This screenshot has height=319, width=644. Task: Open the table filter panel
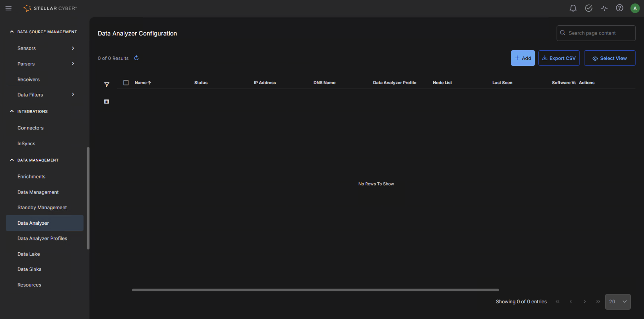(x=106, y=85)
